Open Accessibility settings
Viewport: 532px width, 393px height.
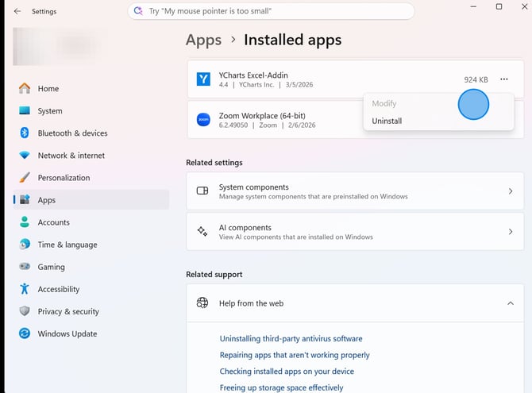[91, 289]
